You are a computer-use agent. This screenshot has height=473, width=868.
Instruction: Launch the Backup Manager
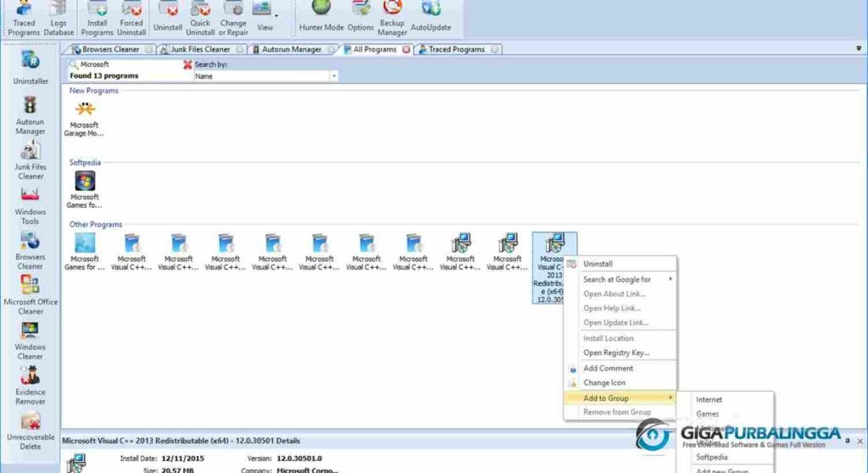(x=392, y=19)
